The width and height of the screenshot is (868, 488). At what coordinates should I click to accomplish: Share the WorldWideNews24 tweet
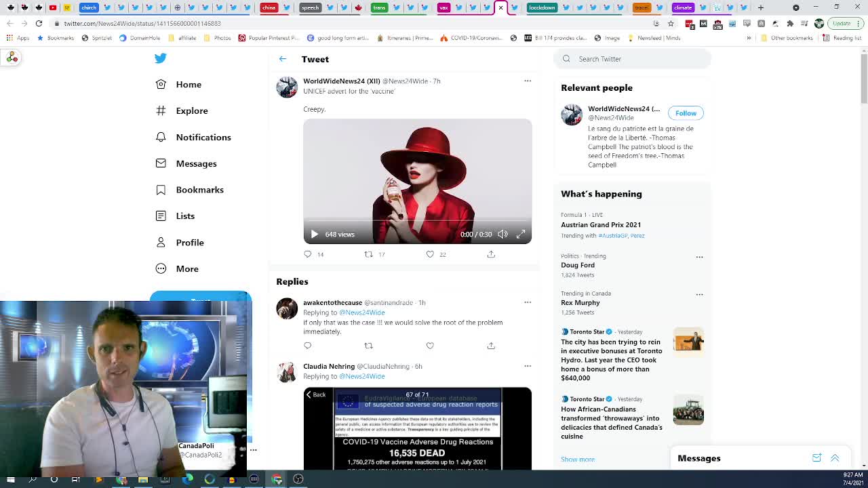tap(491, 254)
